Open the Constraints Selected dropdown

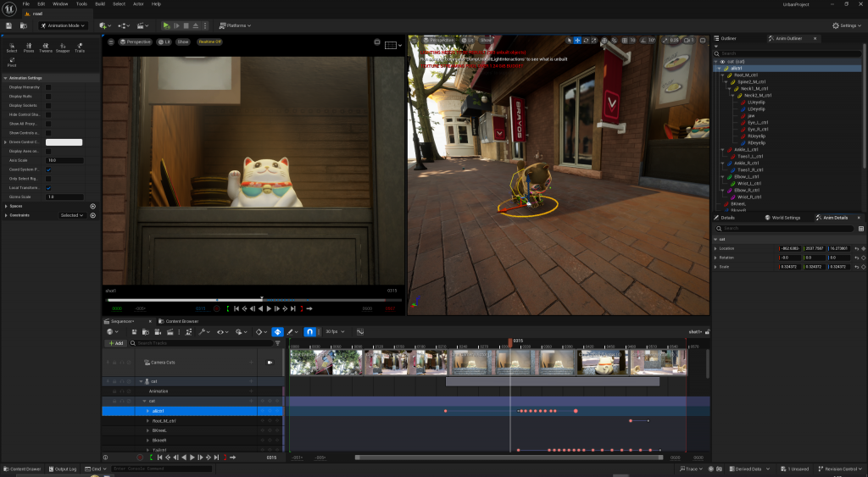coord(72,215)
